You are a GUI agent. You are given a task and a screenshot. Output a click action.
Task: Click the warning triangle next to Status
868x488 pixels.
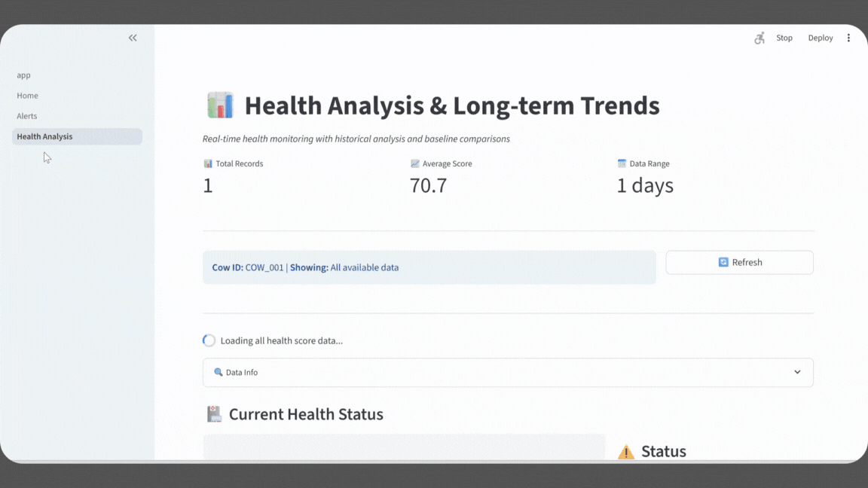625,451
